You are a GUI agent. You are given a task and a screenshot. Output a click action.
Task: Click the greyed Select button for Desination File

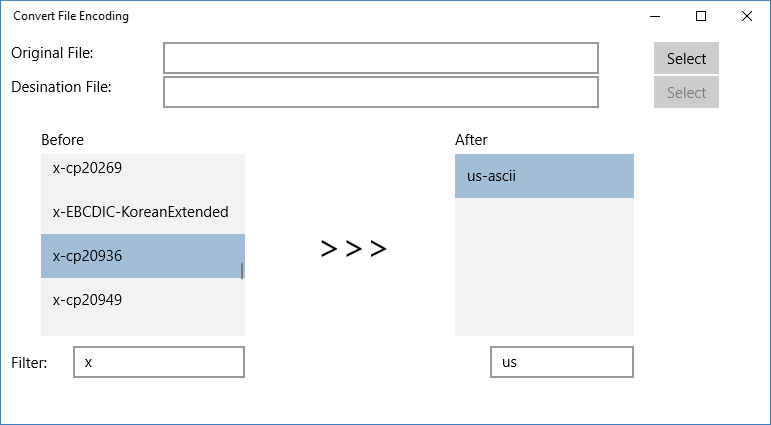686,92
